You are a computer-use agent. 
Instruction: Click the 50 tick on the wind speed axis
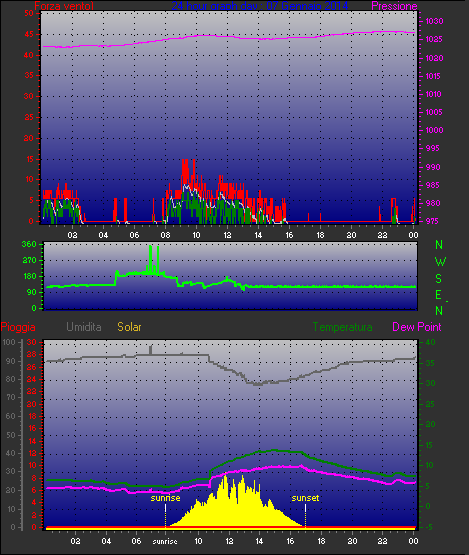click(29, 13)
